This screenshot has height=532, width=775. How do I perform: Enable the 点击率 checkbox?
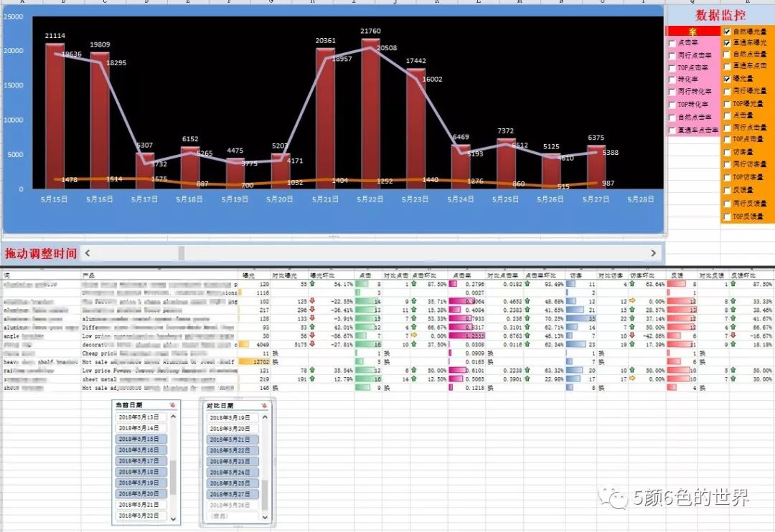(671, 44)
